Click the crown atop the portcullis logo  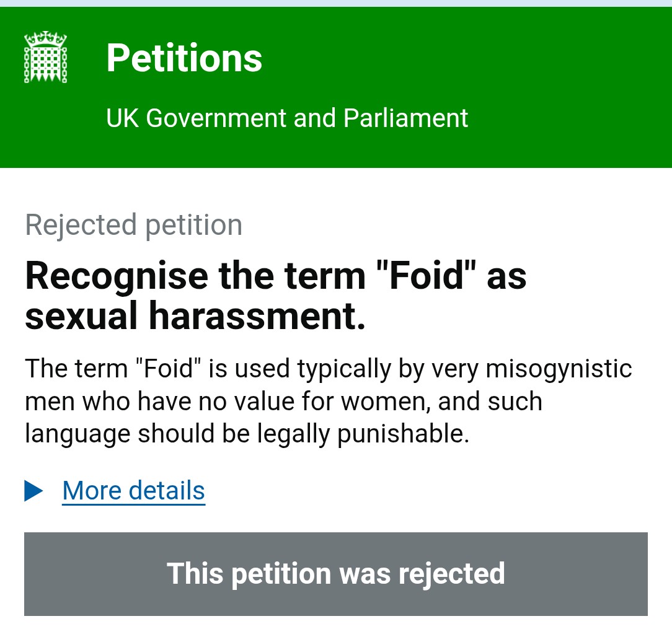[45, 38]
